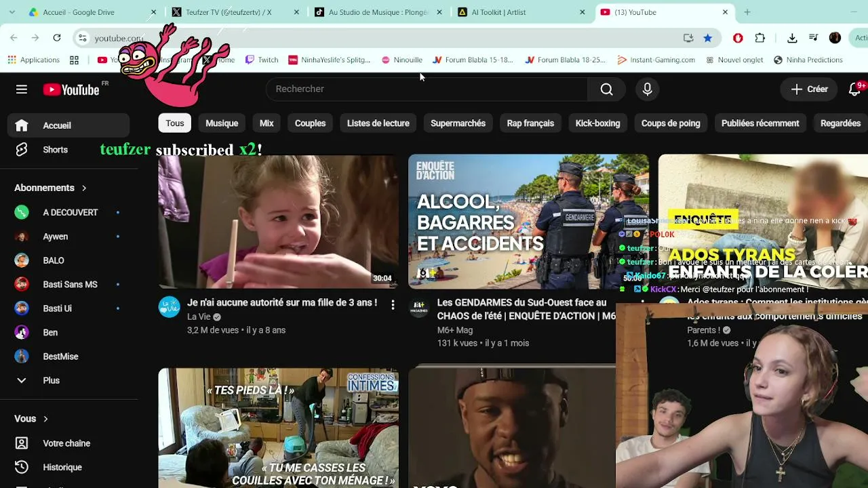This screenshot has width=868, height=488.
Task: Click the install app icon in address bar
Action: (x=688, y=38)
